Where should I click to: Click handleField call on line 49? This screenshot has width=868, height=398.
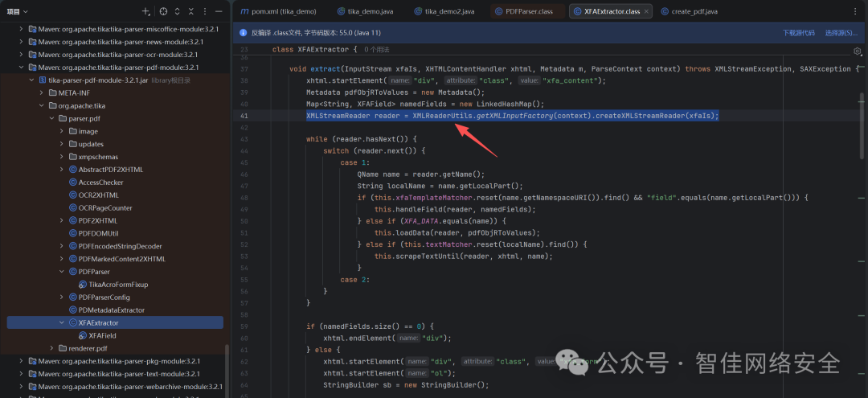pyautogui.click(x=416, y=209)
